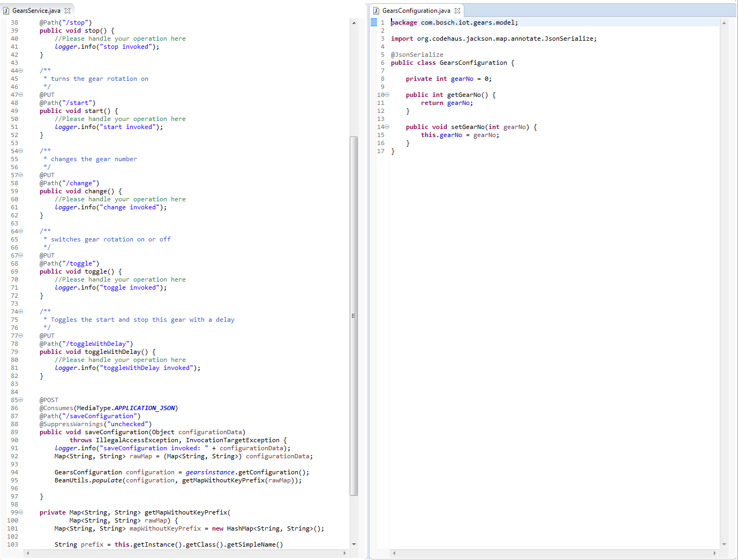Click MediaType.APPLICATION_JSON in @Consumes

(x=126, y=408)
